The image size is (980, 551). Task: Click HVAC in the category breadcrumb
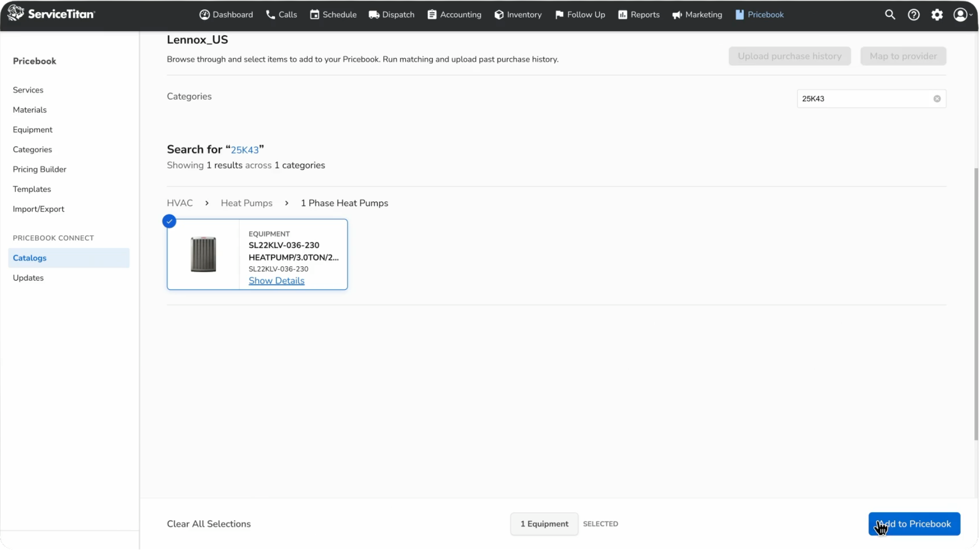point(180,204)
